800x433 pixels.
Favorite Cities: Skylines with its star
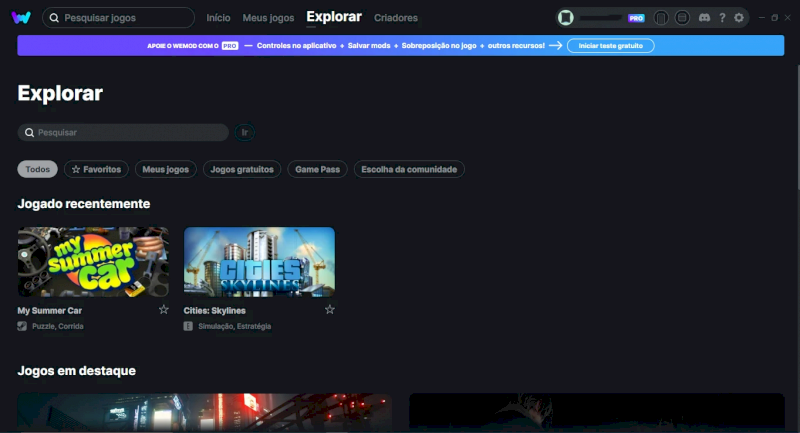[330, 310]
